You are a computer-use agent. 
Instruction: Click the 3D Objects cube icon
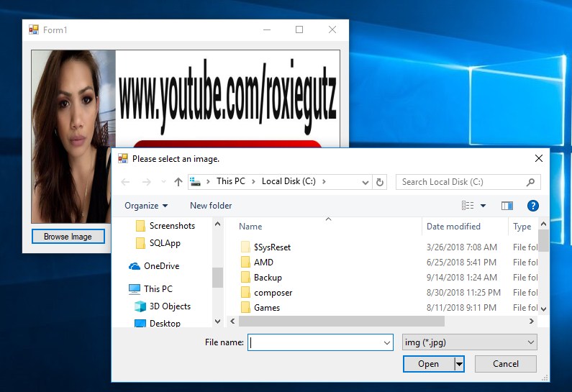pos(140,306)
